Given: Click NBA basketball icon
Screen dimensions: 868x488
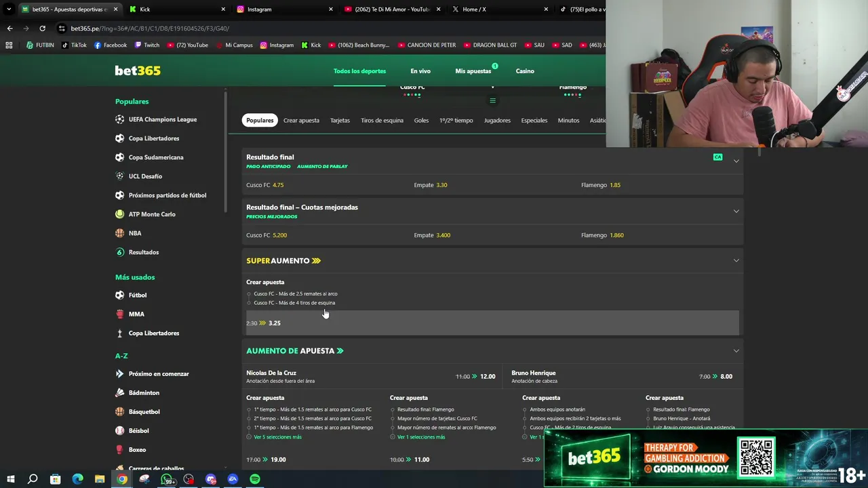Looking at the screenshot, I should click(120, 233).
